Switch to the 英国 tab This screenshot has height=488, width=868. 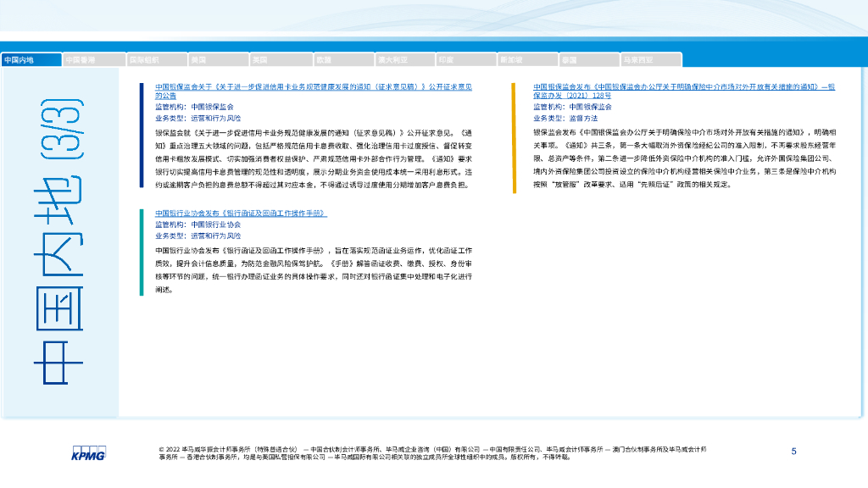point(281,60)
